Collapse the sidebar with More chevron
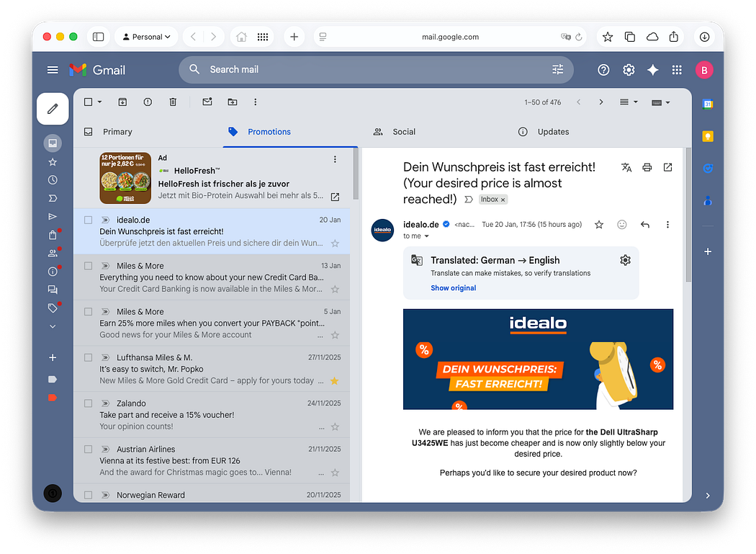Viewport: 756px width, 554px height. (x=52, y=326)
